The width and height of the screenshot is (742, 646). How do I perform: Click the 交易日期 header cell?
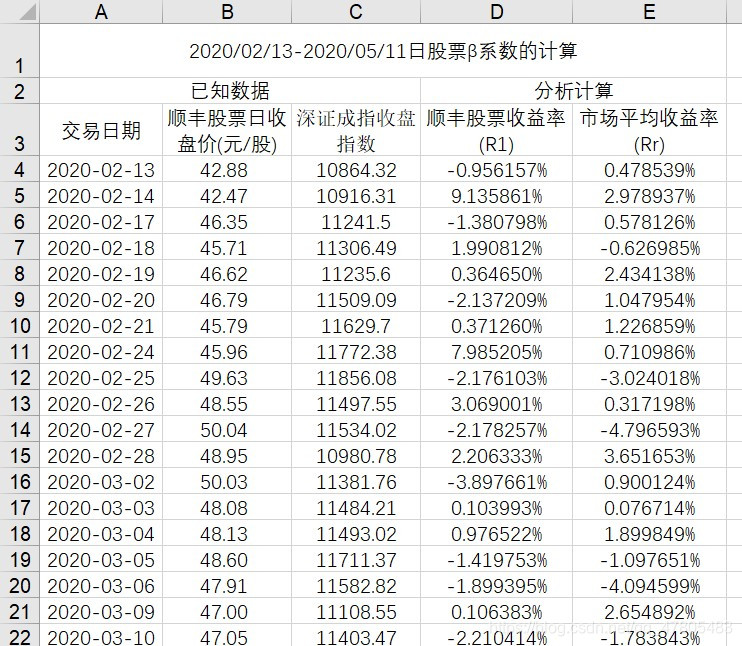tap(101, 130)
